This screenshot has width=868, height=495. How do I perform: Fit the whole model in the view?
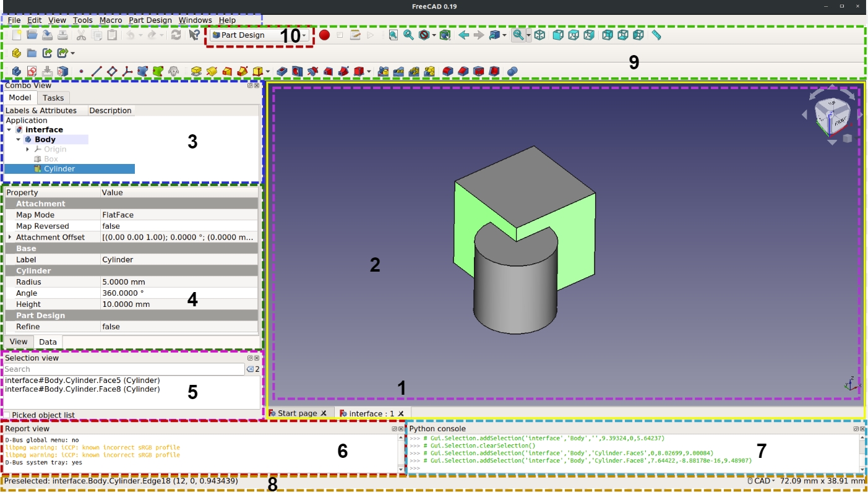(x=394, y=35)
